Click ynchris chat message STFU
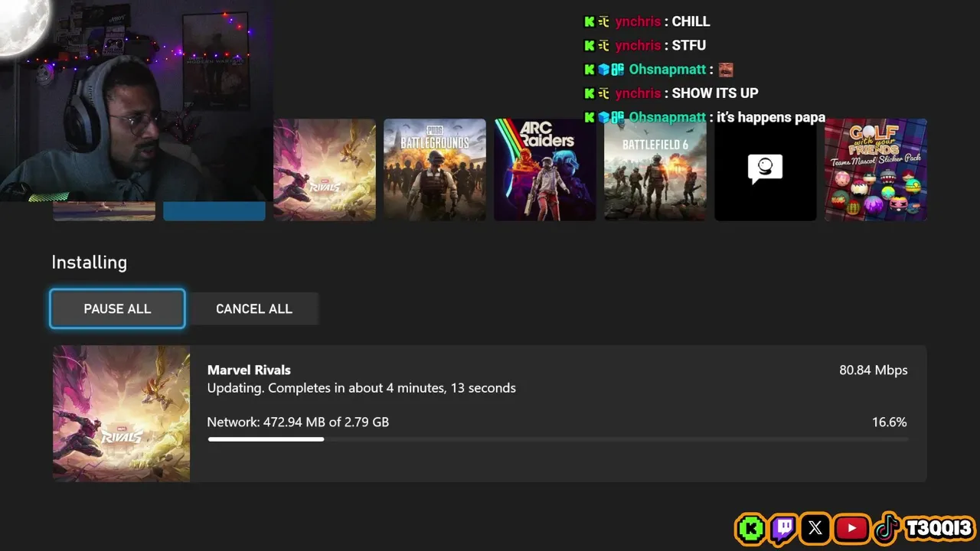Viewport: 980px width, 551px height. (645, 45)
